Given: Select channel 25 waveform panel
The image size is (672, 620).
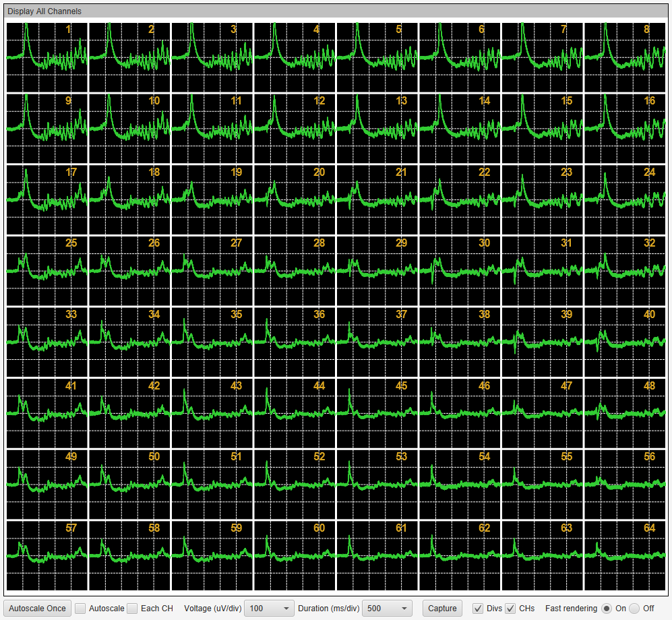Looking at the screenshot, I should click(x=47, y=271).
